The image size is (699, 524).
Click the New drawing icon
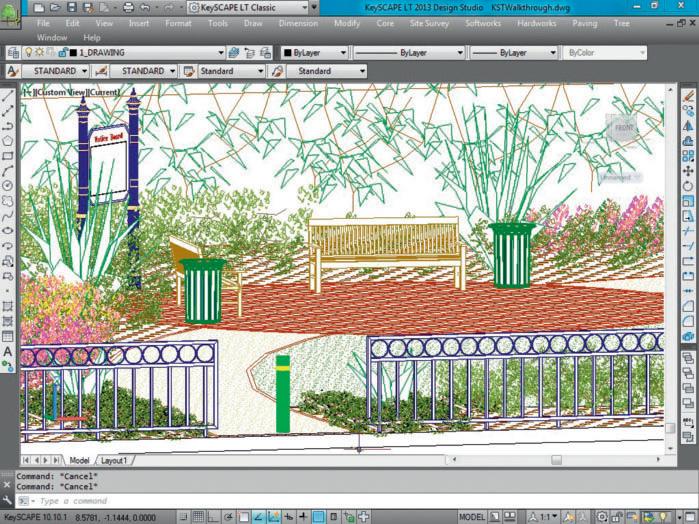[x=39, y=7]
